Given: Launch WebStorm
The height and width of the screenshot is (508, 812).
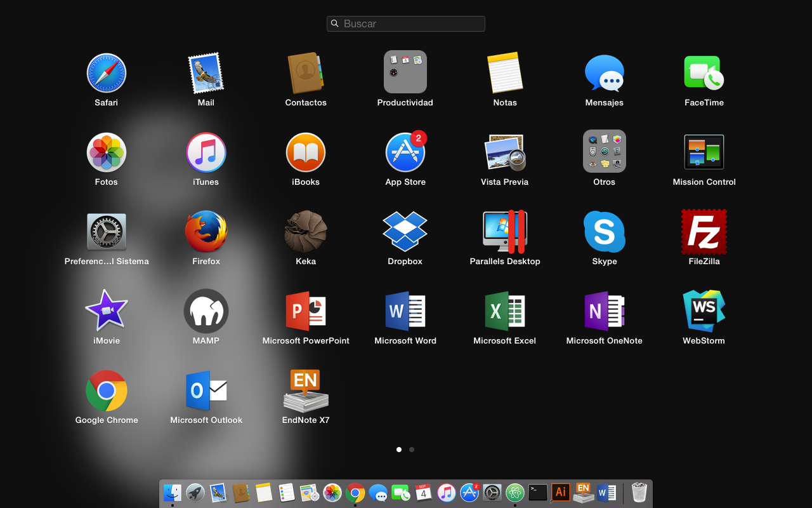Looking at the screenshot, I should click(704, 311).
